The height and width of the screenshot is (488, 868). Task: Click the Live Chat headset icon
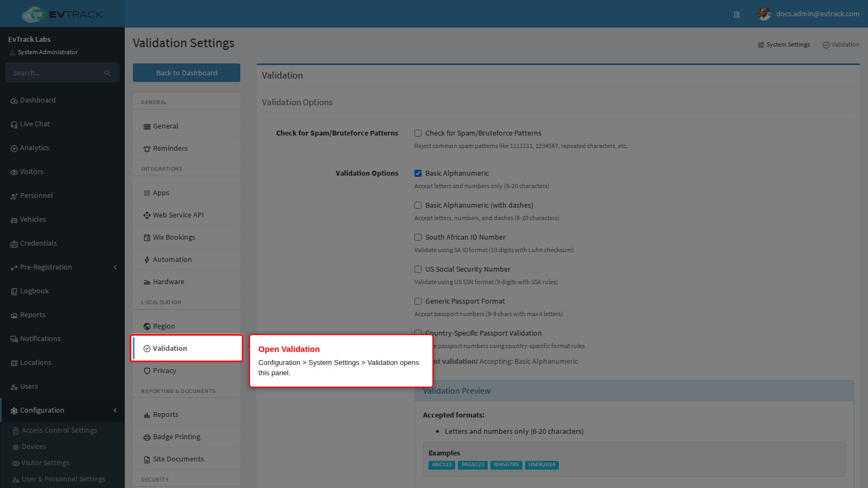pos(14,125)
